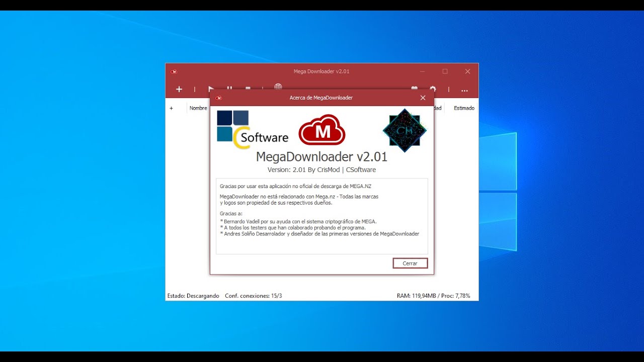This screenshot has width=644, height=362.
Task: Click the A todos los testers line
Action: tap(293, 227)
